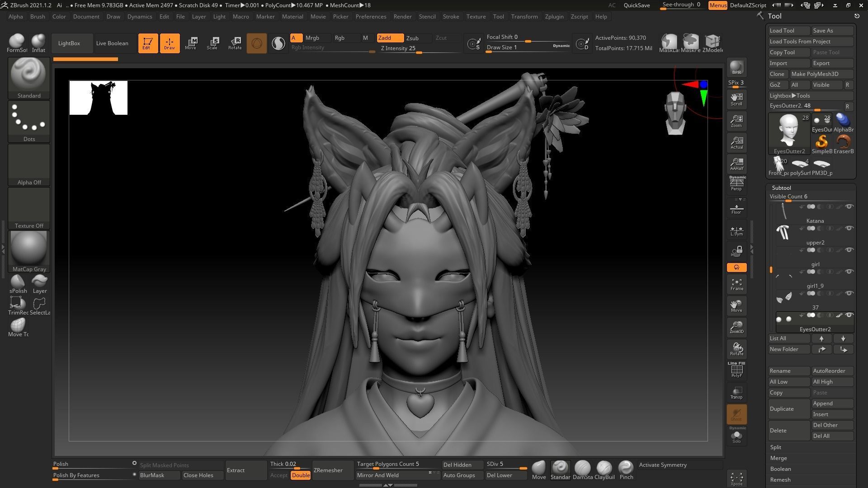Viewport: 868px width, 488px height.
Task: Adjust the Focal Shift slider
Action: pos(528,38)
